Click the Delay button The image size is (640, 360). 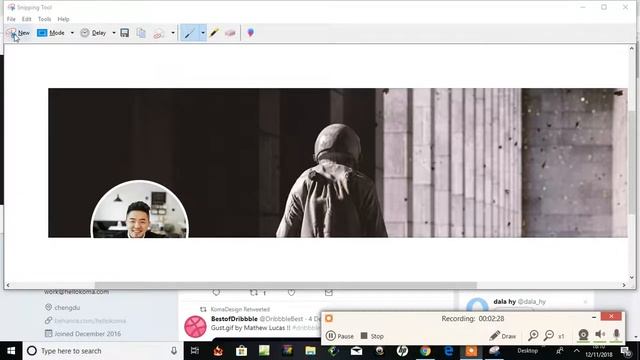tap(93, 33)
